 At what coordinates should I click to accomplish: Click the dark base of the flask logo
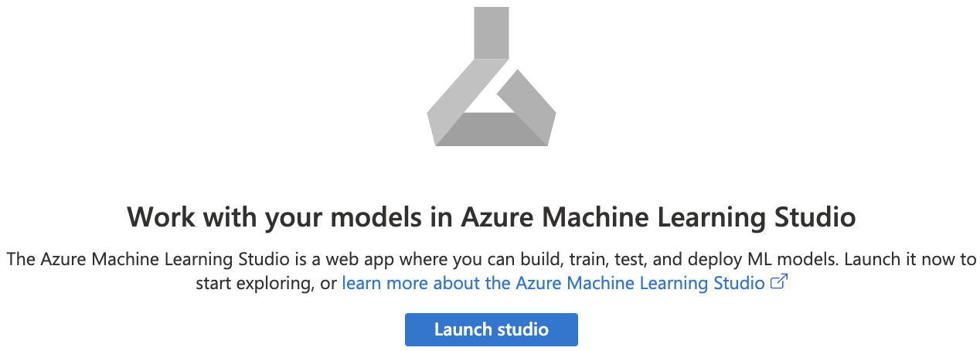[491, 129]
